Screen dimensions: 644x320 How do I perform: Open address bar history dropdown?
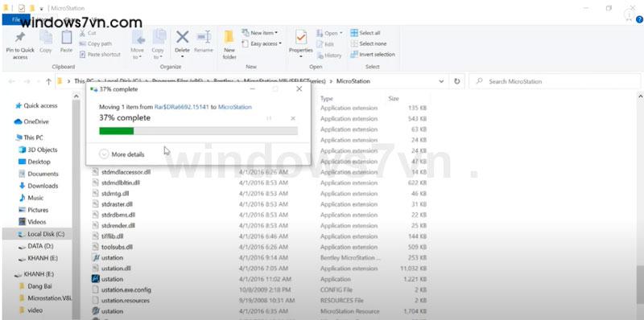(441, 81)
